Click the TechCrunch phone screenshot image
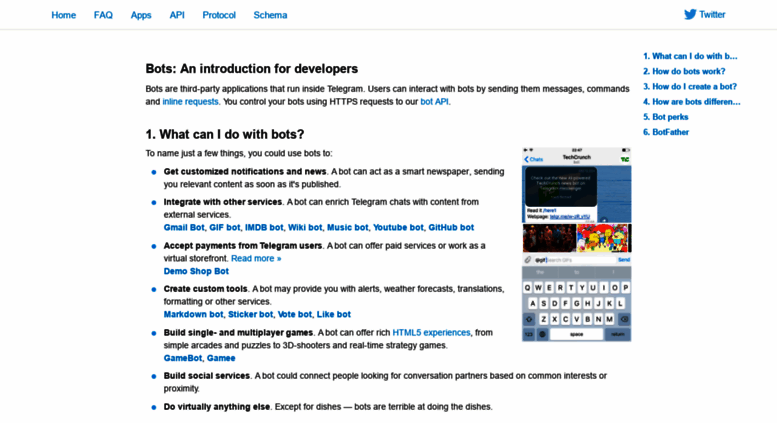 click(576, 244)
